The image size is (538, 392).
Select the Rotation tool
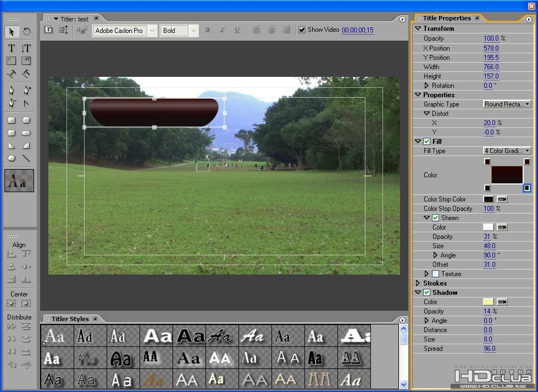(x=26, y=32)
